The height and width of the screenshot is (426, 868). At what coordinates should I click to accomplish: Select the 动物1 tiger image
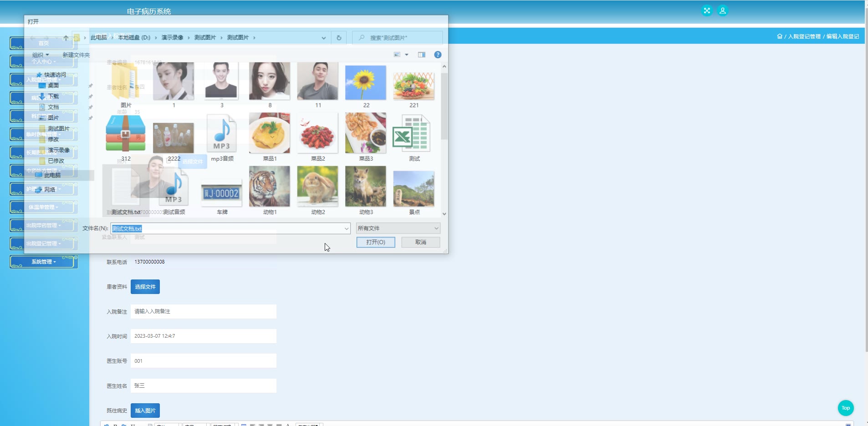tap(270, 191)
